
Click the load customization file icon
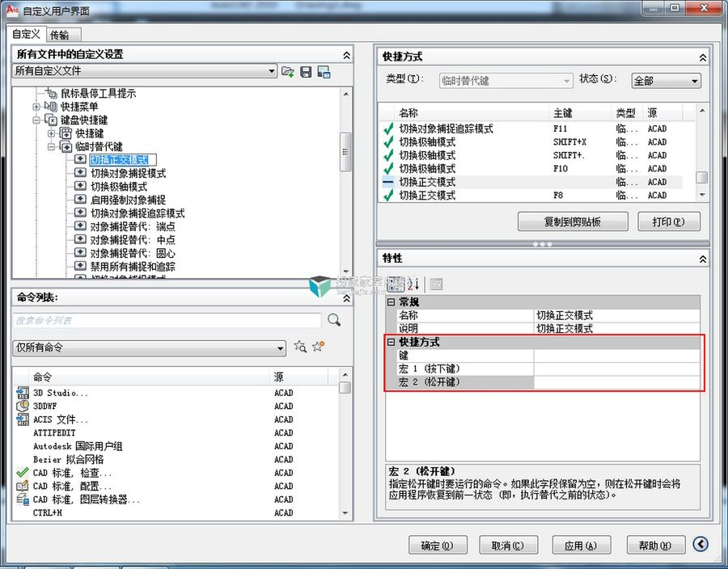coord(287,72)
